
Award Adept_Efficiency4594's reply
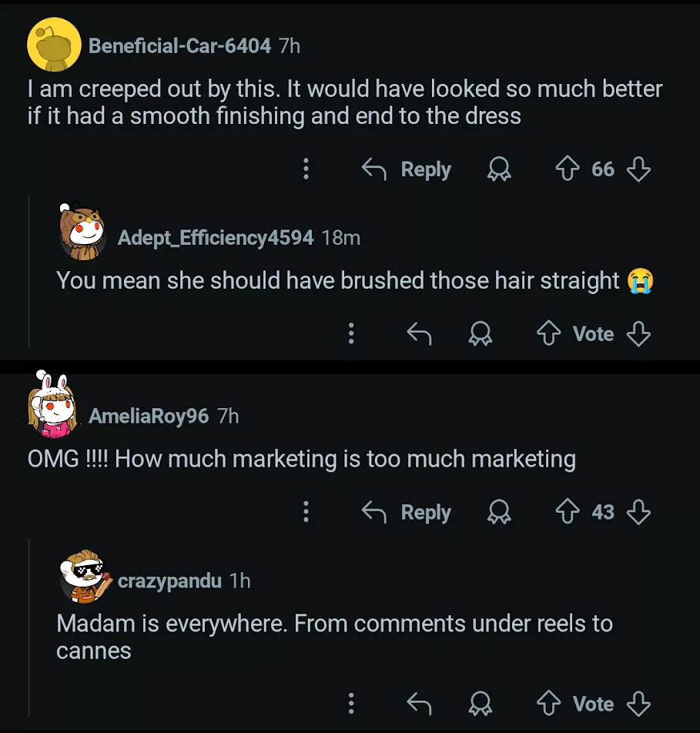tap(481, 334)
